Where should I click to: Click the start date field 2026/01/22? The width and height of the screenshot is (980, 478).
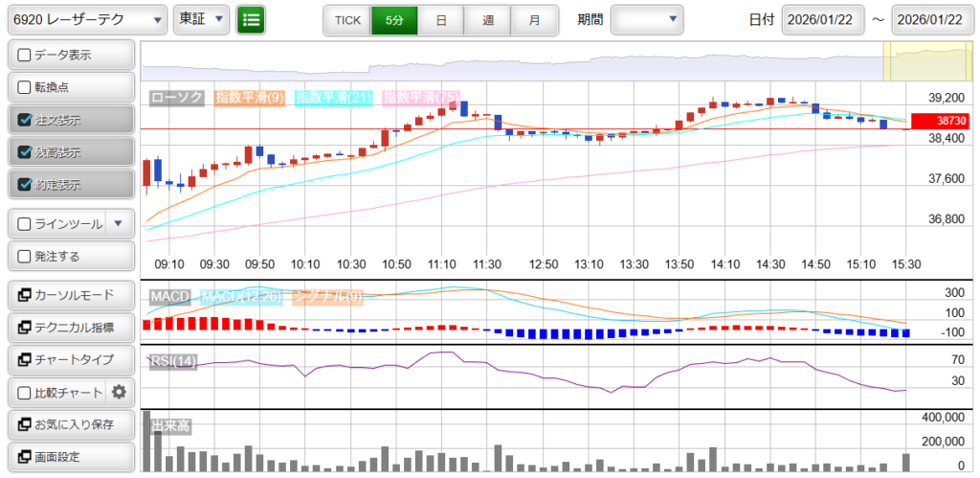pos(823,19)
